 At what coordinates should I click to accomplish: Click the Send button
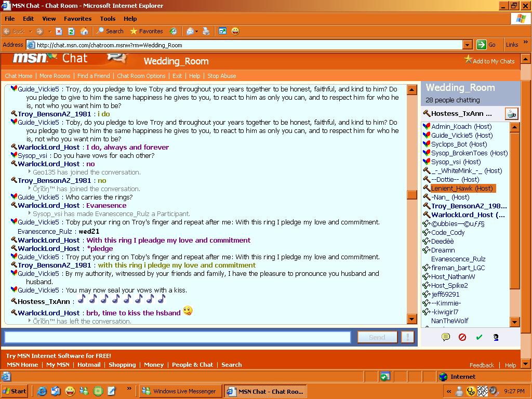click(377, 337)
